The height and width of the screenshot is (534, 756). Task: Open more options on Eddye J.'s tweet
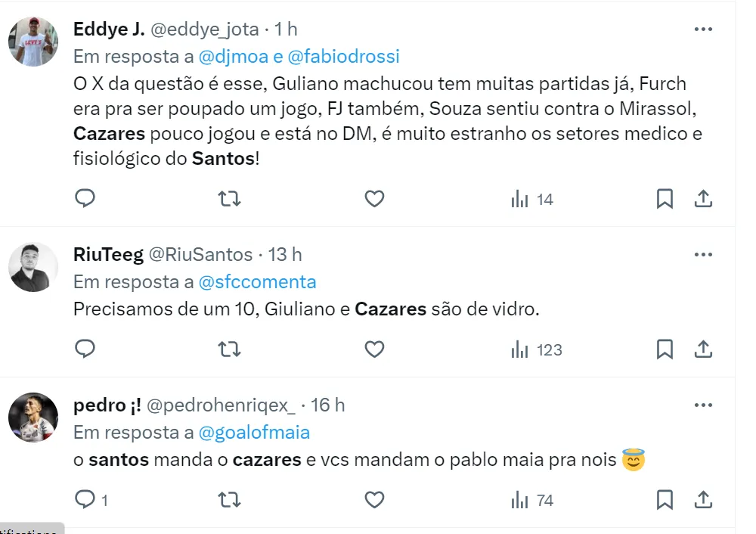pyautogui.click(x=703, y=29)
